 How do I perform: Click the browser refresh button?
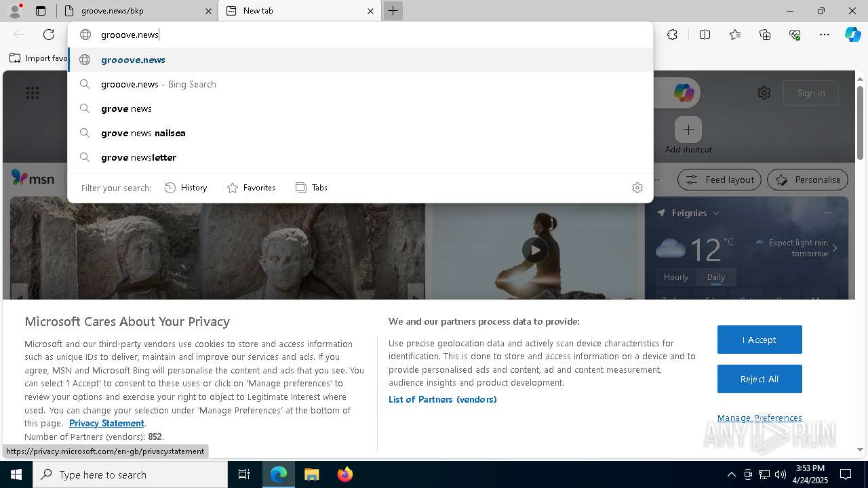click(49, 35)
